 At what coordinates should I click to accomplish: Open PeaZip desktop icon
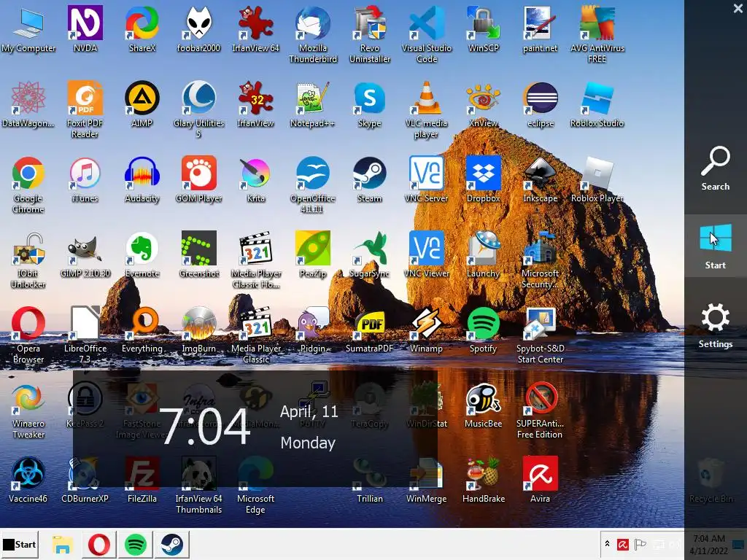coord(312,254)
